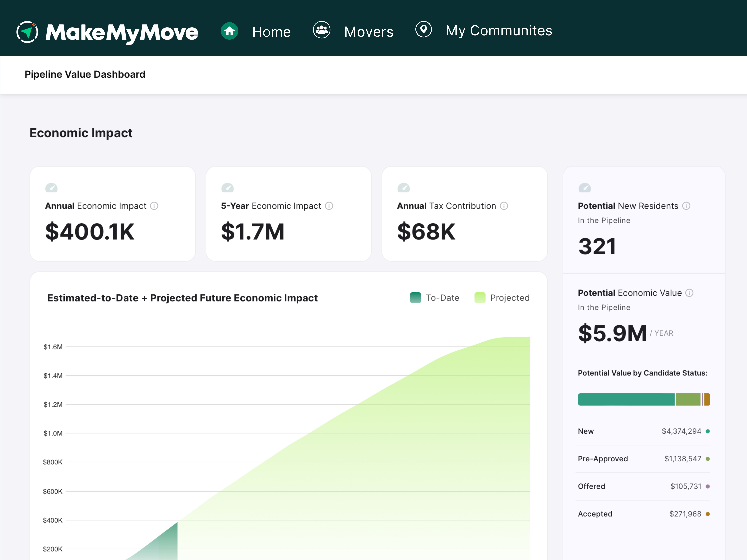747x560 pixels.
Task: Toggle the To-Date series in chart legend
Action: (x=434, y=298)
